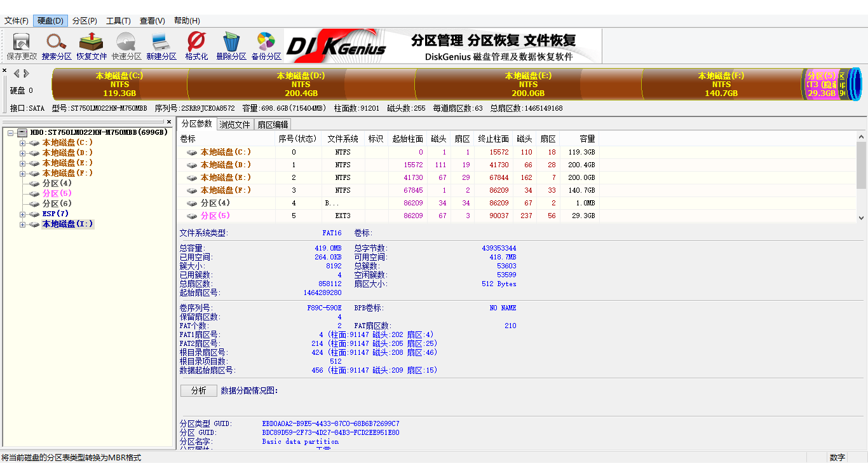This screenshot has width=868, height=468.
Task: Click the 起始柱面 column header
Action: tap(407, 139)
